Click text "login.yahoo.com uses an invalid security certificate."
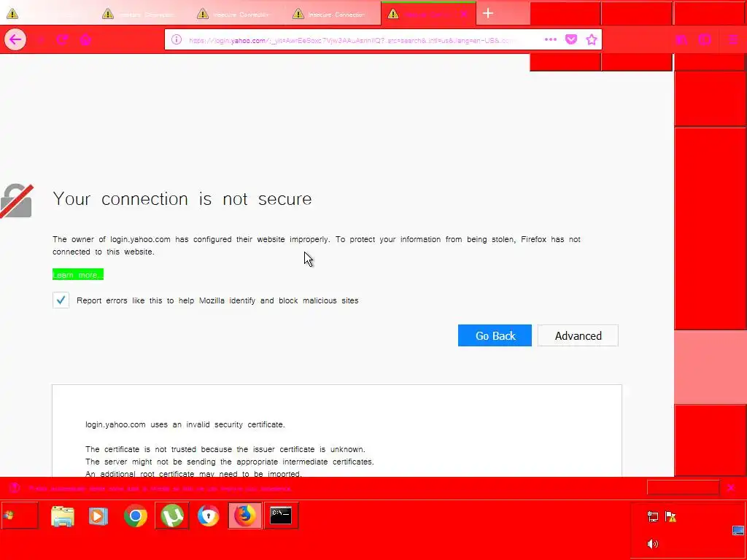747x560 pixels. pos(185,424)
